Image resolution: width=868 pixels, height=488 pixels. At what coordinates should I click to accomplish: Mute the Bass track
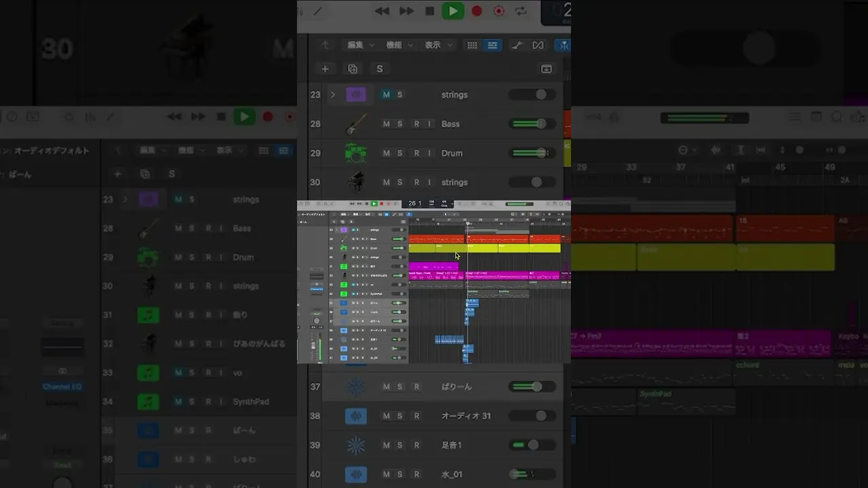[387, 124]
